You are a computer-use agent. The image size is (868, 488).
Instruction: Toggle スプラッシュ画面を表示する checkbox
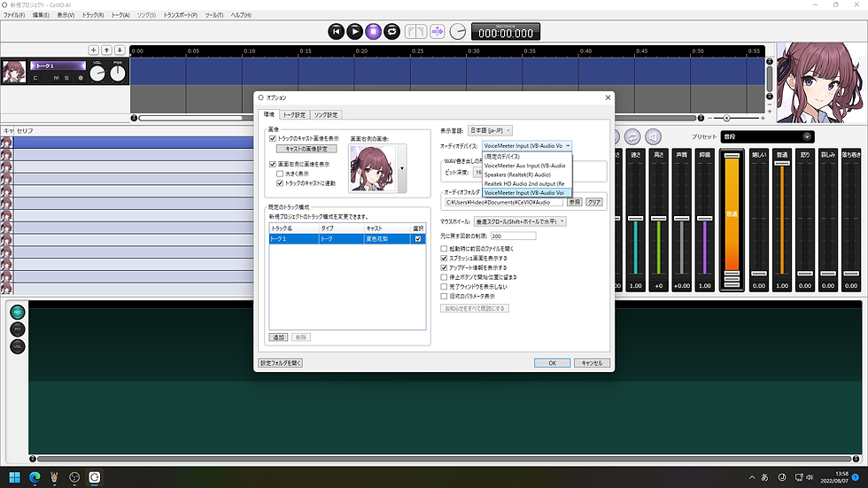tap(444, 259)
